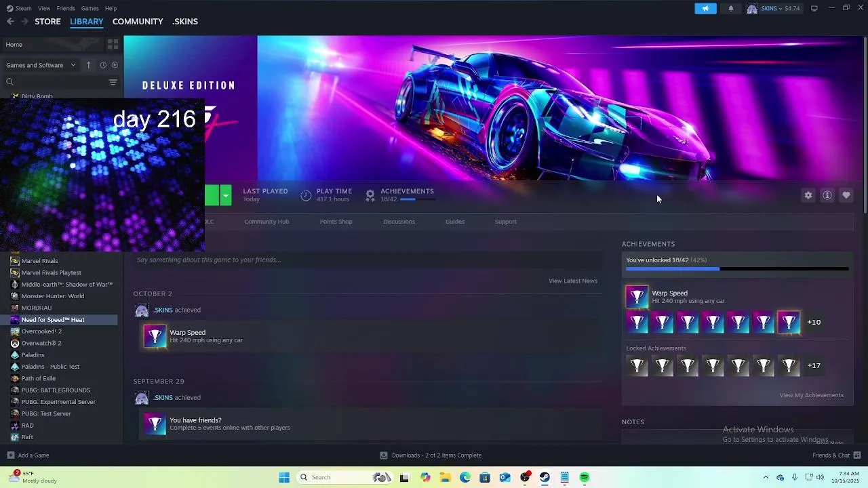Click the +10 unlocked achievements
The width and height of the screenshot is (868, 488).
pyautogui.click(x=814, y=322)
